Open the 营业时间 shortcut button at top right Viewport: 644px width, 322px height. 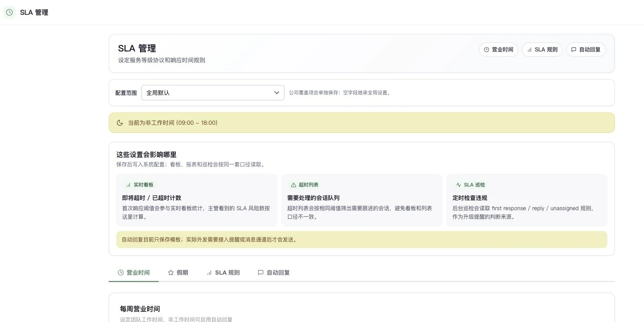(499, 50)
